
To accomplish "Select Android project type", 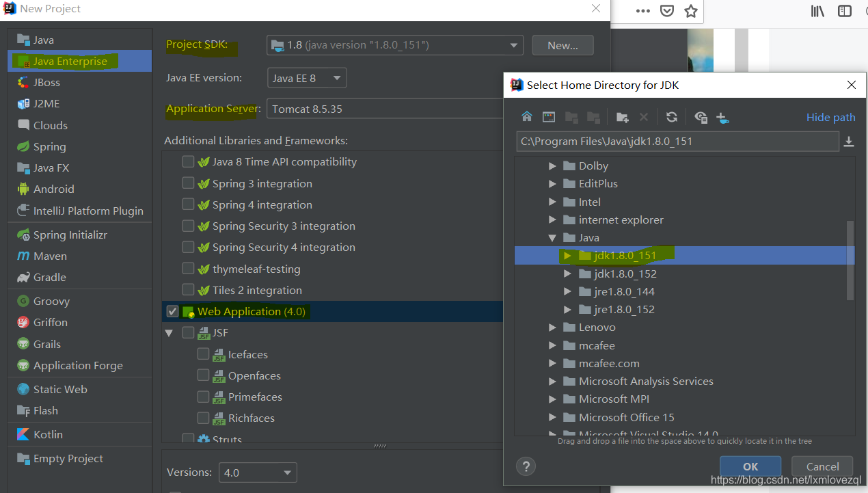I will [80, 189].
